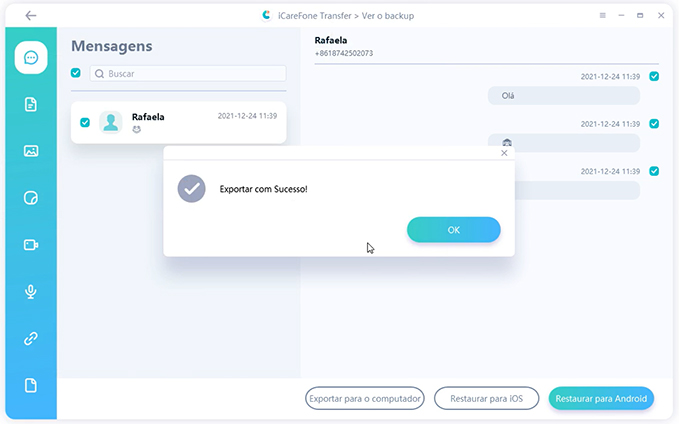
Task: Go back with the arrow icon
Action: [x=30, y=16]
